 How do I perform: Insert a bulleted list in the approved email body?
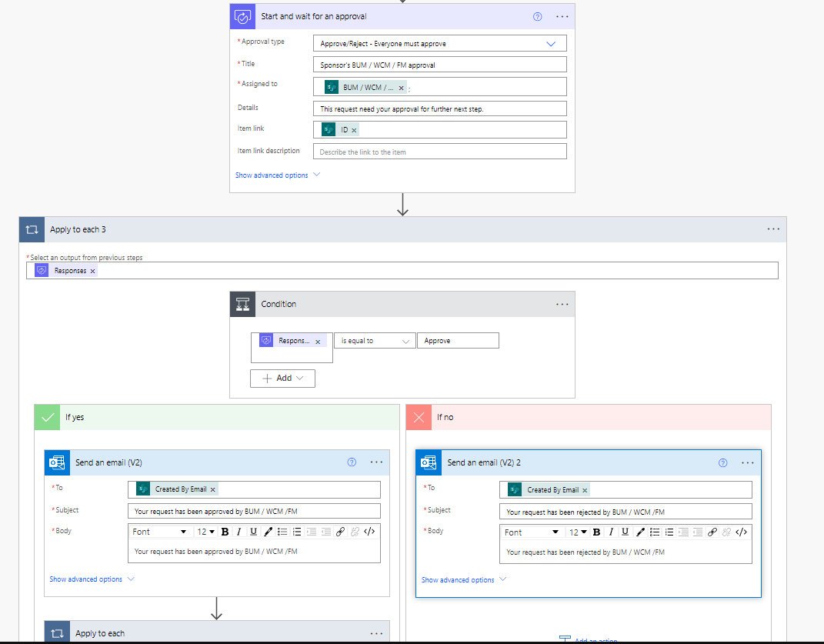coord(282,532)
